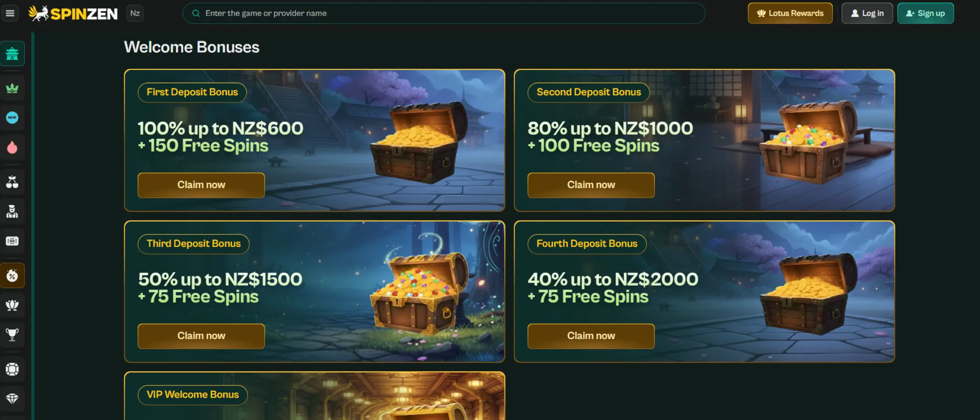This screenshot has height=420, width=980.
Task: Click the New games badge icon
Action: coord(12,117)
